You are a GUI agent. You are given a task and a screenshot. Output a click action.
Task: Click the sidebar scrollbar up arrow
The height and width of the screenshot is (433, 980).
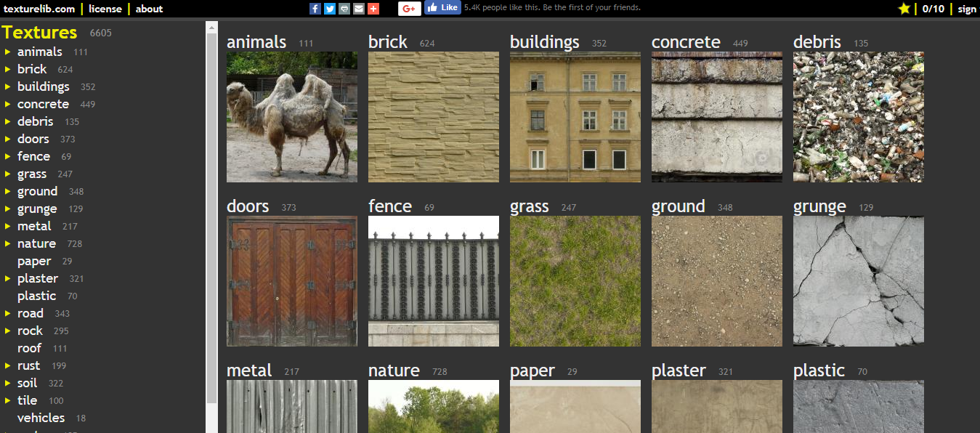(x=211, y=28)
